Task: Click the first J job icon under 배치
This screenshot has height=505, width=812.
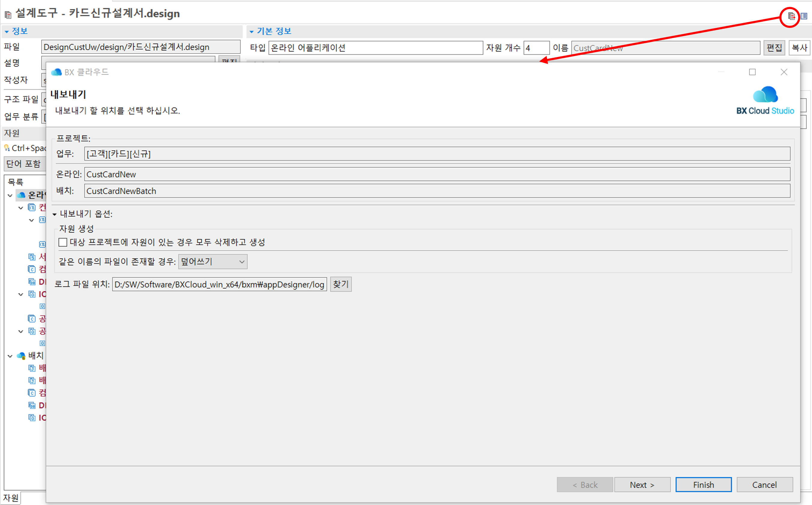Action: [x=32, y=368]
